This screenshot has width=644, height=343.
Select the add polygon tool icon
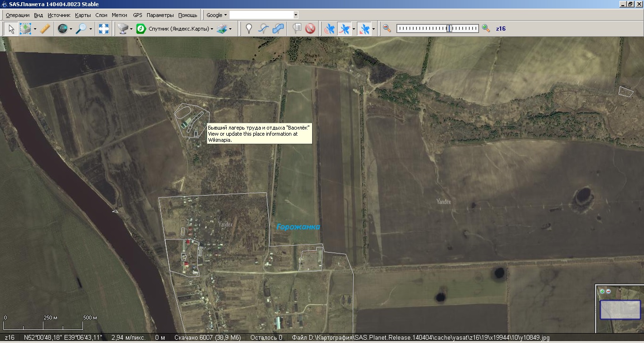278,29
